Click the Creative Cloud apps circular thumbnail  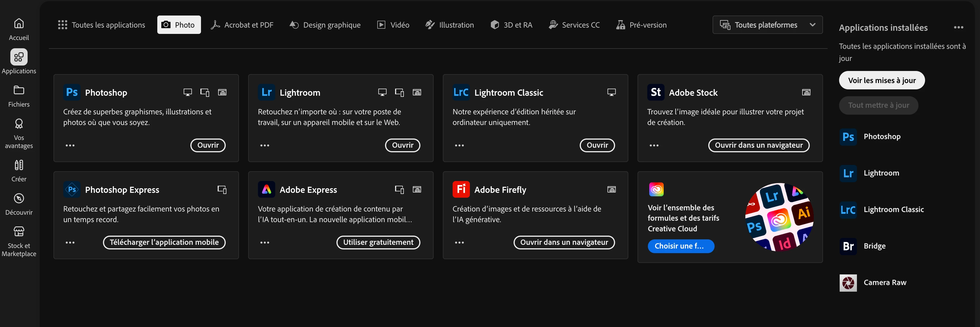(778, 217)
